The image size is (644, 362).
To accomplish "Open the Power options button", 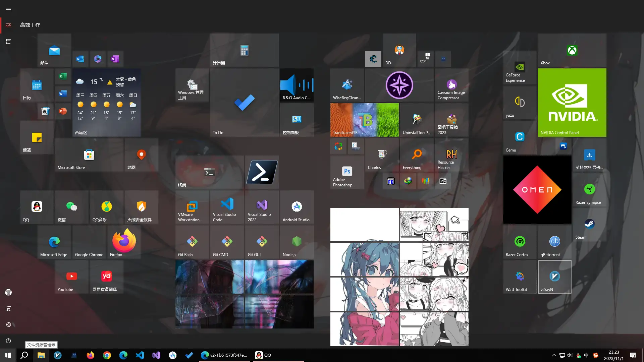I will [8, 341].
